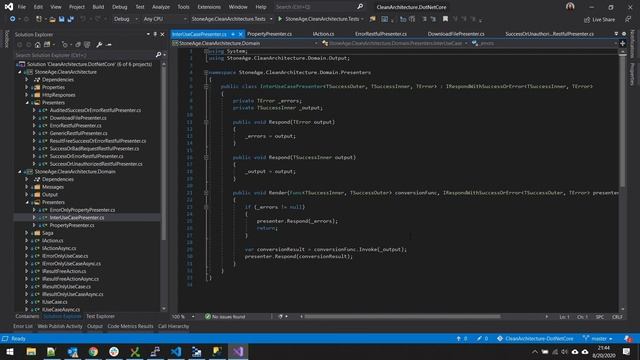Close the InterUseCasePresenter.cs tab
640x360 pixels.
click(x=240, y=34)
